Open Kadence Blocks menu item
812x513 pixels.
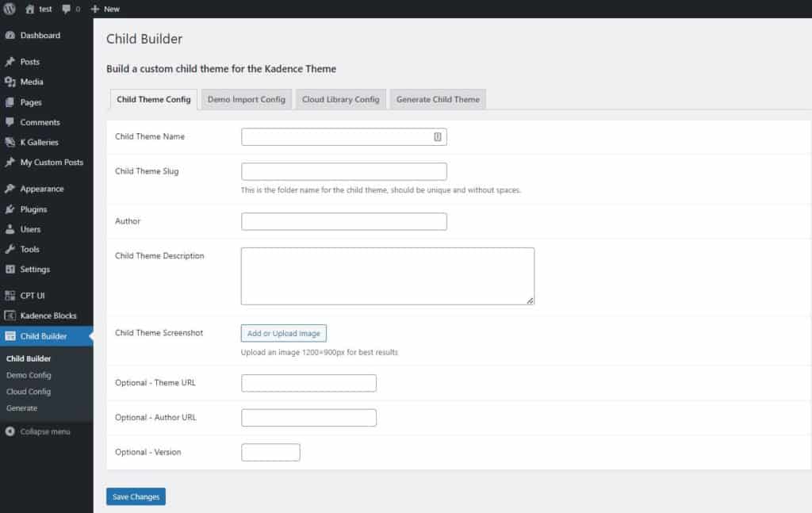(47, 316)
